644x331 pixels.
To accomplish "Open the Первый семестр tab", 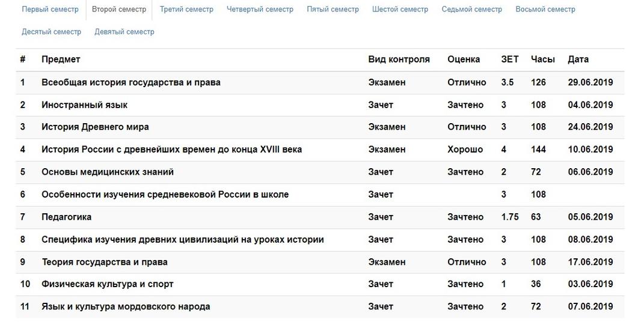I will (50, 9).
